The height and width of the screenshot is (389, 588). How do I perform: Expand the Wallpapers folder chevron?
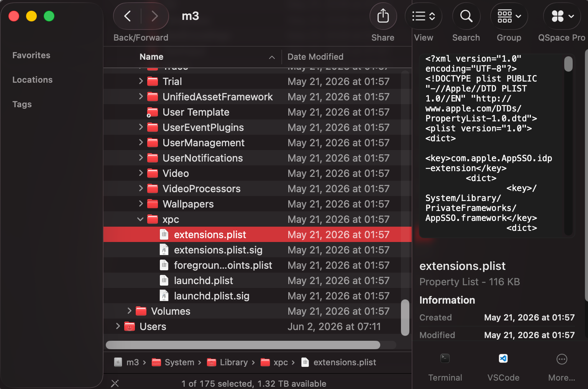point(141,204)
